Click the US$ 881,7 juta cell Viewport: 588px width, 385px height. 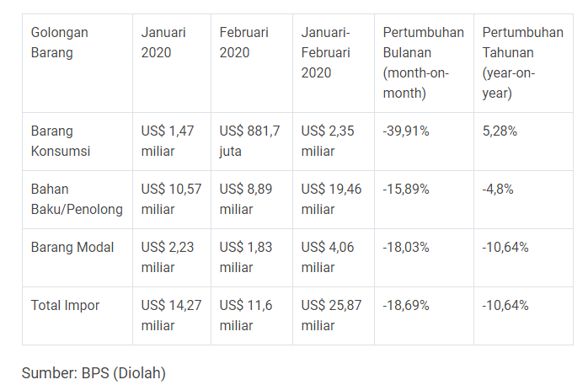click(x=252, y=142)
